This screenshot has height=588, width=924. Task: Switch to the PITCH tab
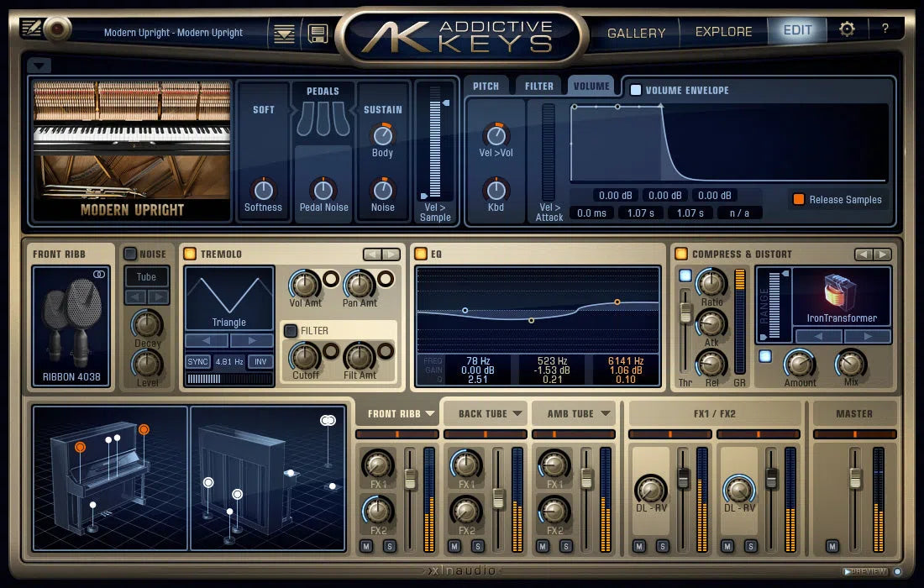click(x=487, y=84)
